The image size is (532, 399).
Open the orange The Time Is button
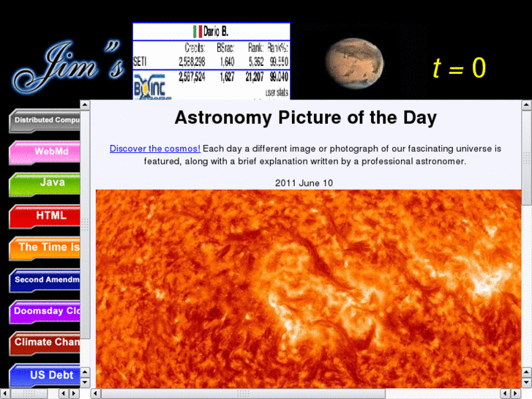coord(44,248)
